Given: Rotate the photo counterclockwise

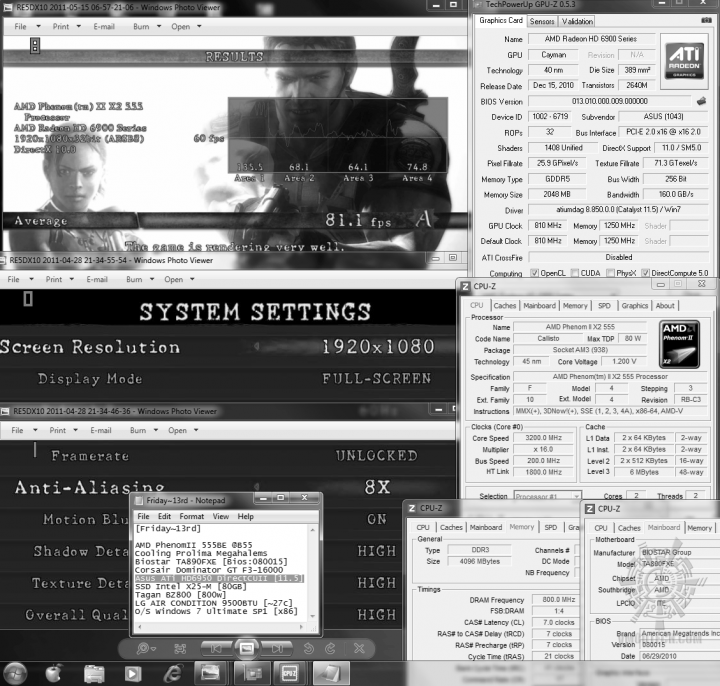Looking at the screenshot, I should 309,648.
